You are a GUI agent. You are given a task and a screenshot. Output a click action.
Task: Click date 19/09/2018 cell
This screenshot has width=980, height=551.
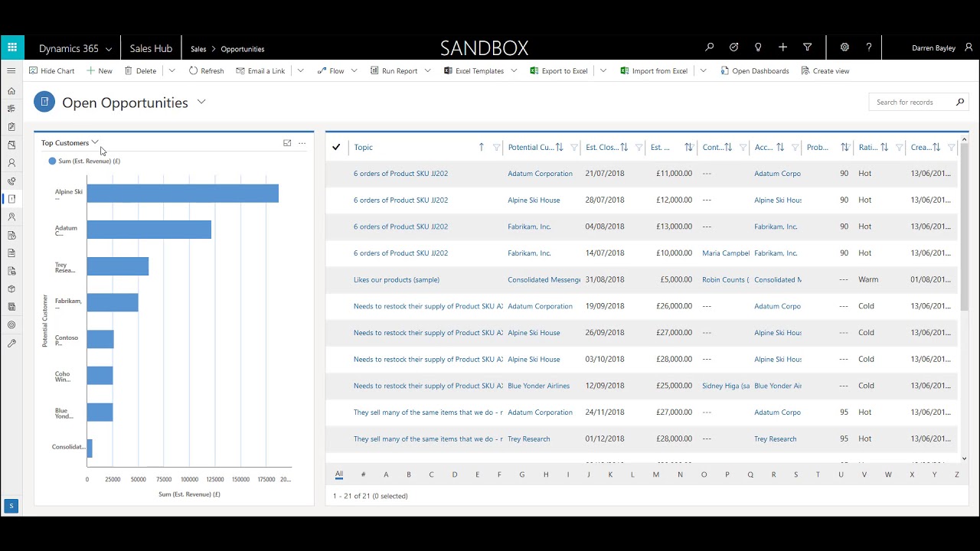(605, 306)
